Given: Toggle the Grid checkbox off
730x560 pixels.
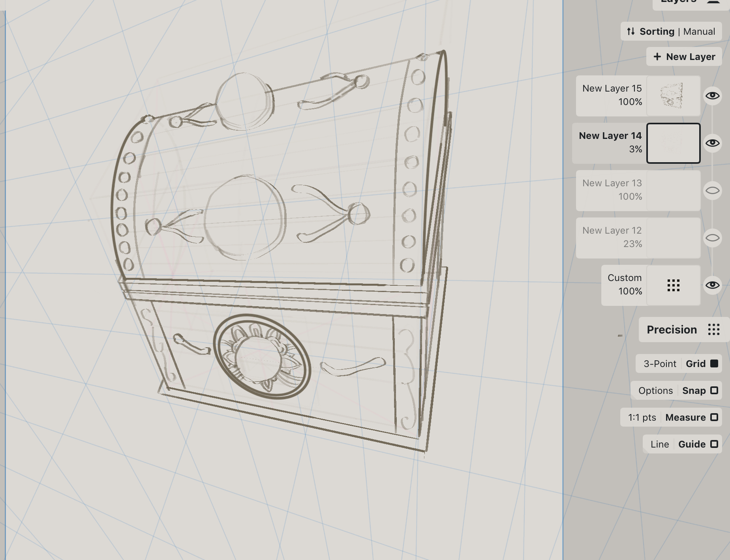Looking at the screenshot, I should coord(714,364).
